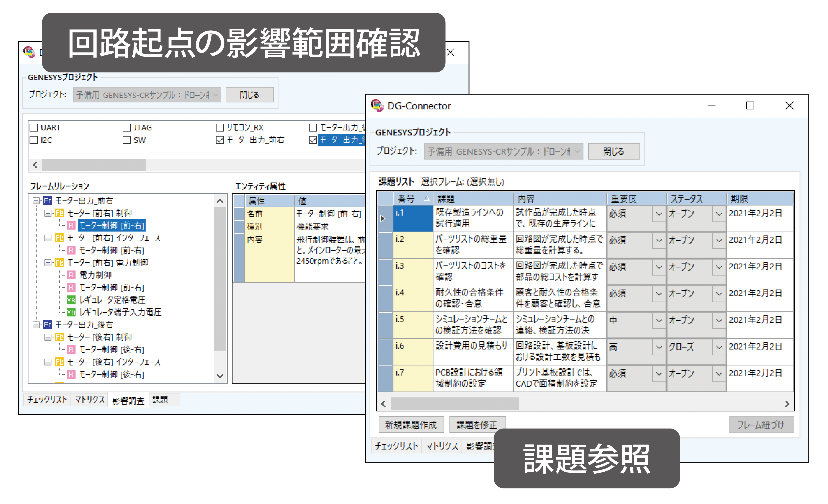Click the R icon of 電力制御 item
This screenshot has height=504, width=828.
coord(71,275)
